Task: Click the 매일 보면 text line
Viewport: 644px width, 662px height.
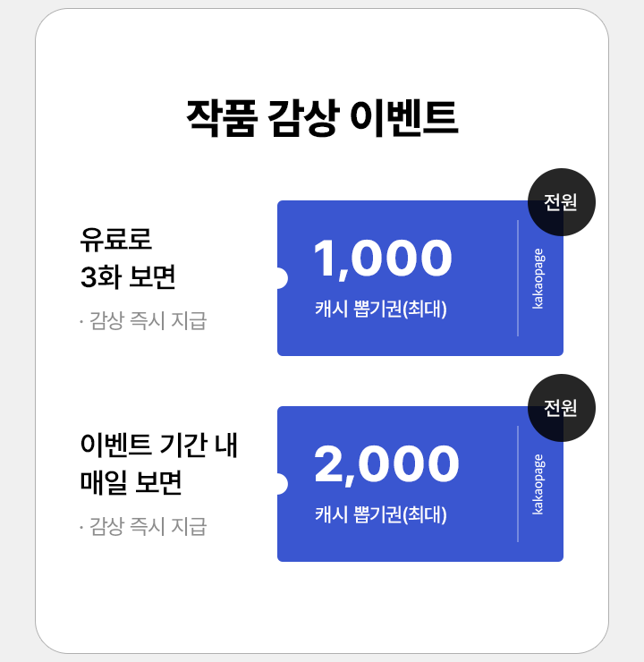Action: point(131,484)
